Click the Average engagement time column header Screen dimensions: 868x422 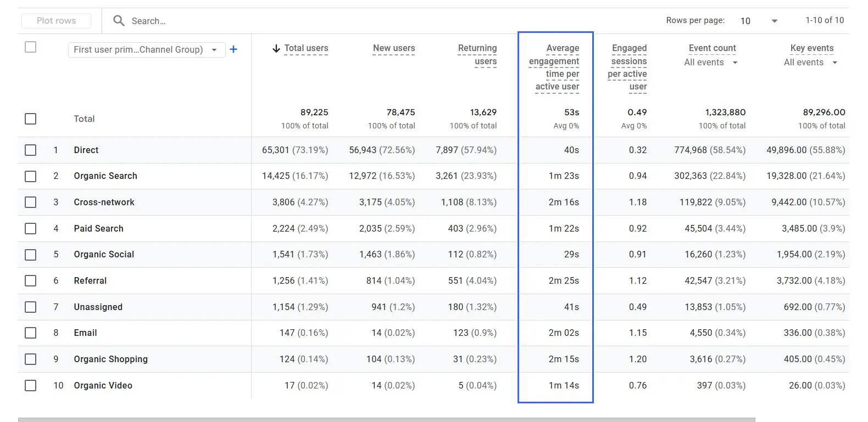(554, 67)
